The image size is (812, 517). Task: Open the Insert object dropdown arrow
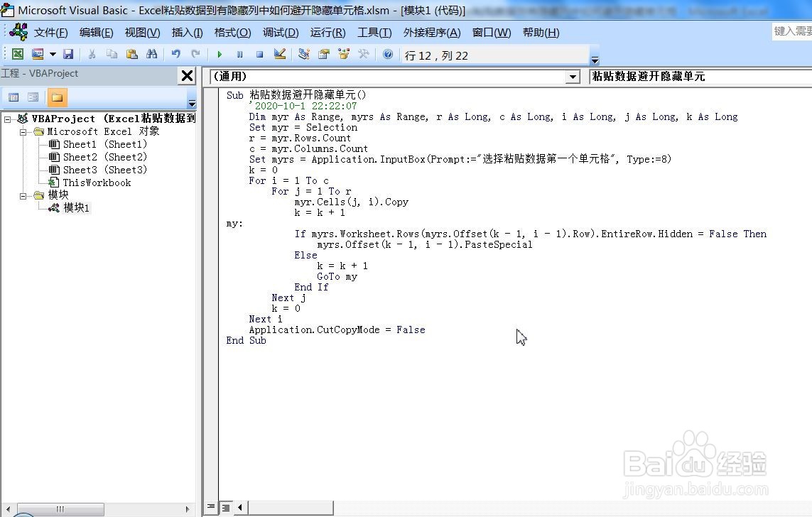click(x=53, y=54)
